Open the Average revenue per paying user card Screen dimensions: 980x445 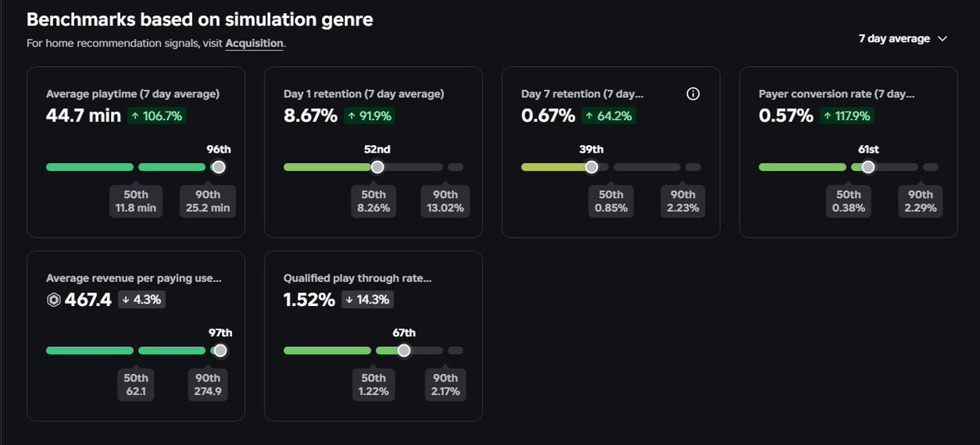tap(136, 336)
